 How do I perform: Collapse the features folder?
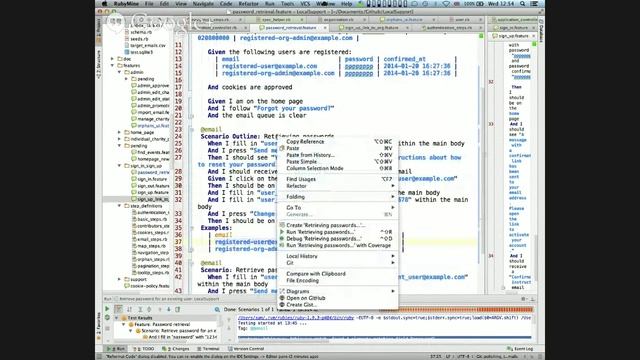click(x=112, y=65)
